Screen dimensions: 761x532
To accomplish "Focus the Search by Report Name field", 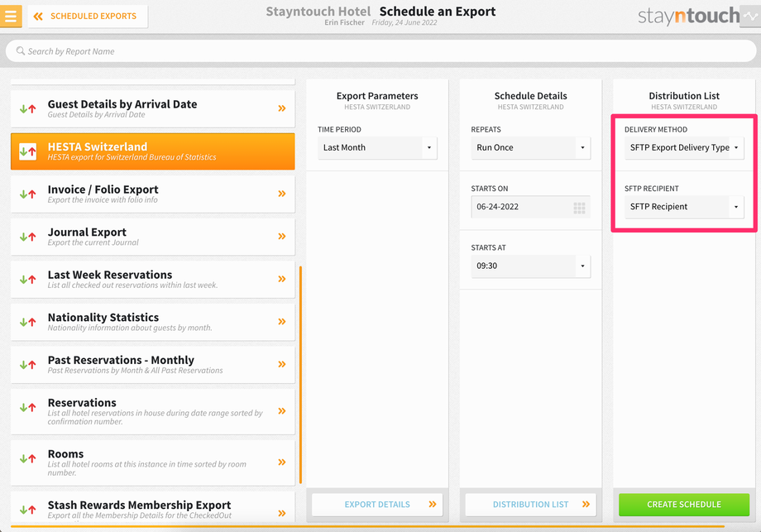I will pos(381,51).
